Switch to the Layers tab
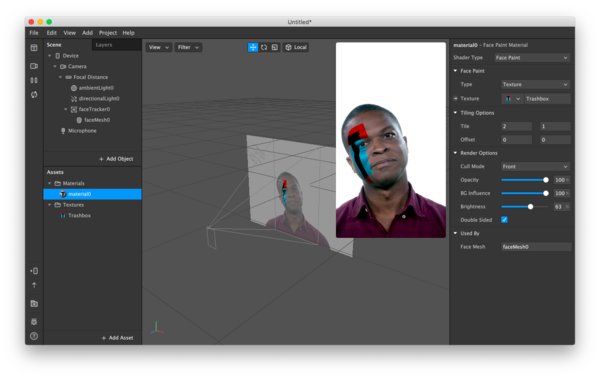Image resolution: width=600 pixels, height=378 pixels. click(x=104, y=45)
